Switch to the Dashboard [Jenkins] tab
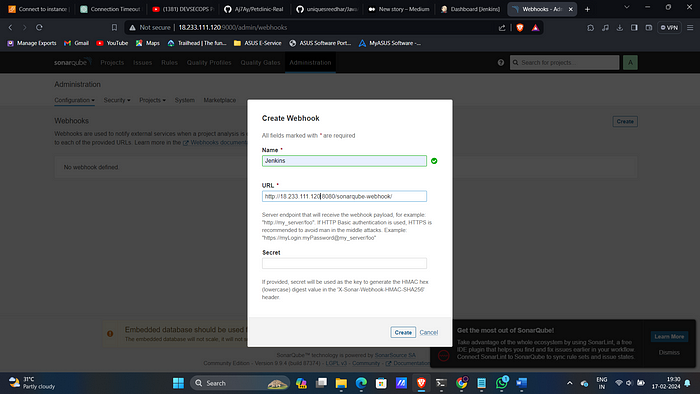 tap(471, 9)
